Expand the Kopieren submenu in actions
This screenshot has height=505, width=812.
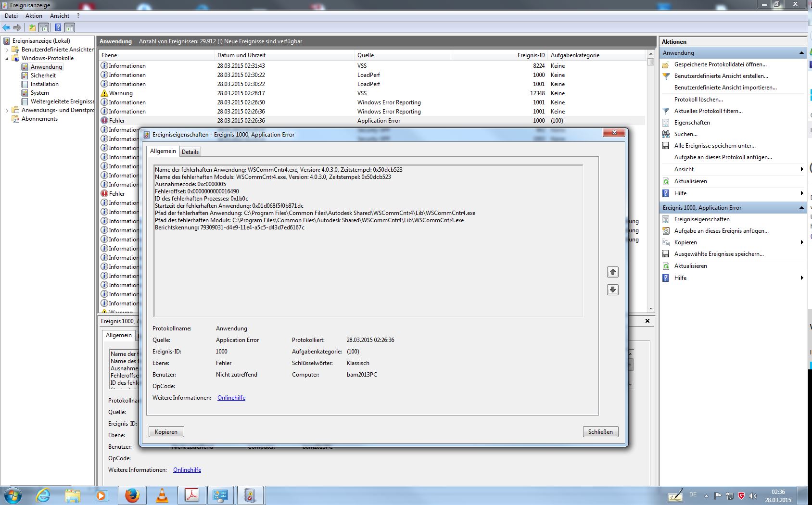[802, 242]
